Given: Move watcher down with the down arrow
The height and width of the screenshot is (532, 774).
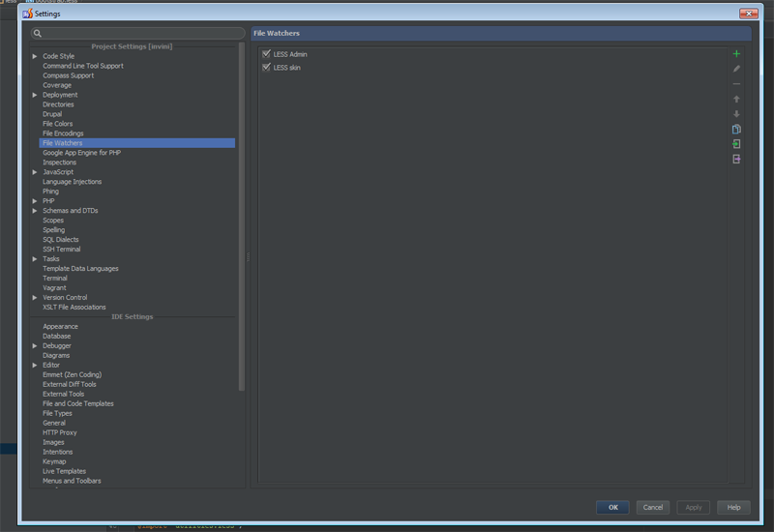Looking at the screenshot, I should pyautogui.click(x=736, y=114).
